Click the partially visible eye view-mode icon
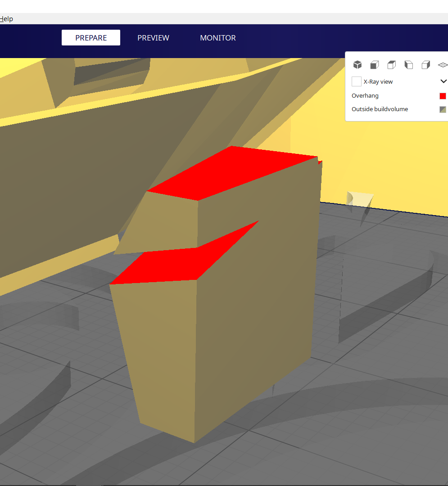Viewport: 448px width, 486px height. [443, 65]
